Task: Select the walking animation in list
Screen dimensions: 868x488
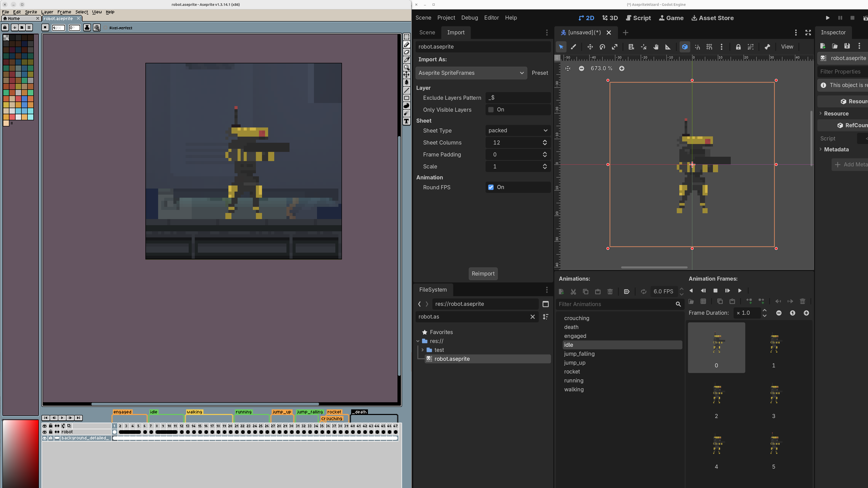Action: pos(574,389)
